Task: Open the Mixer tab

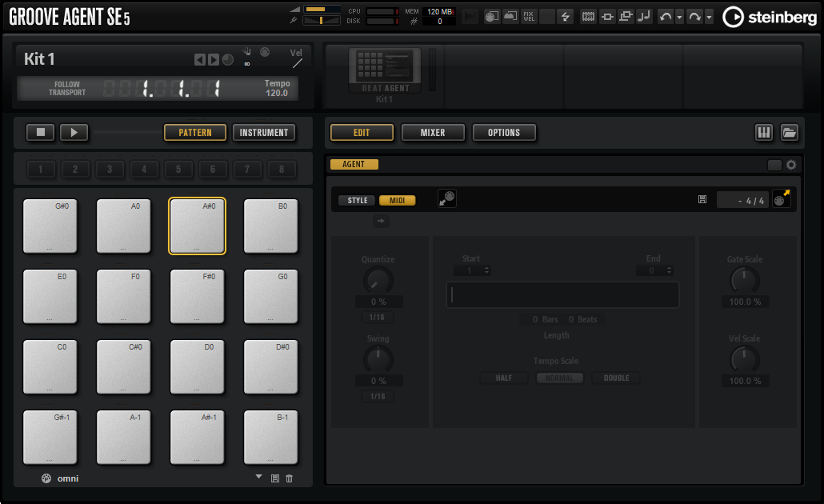Action: tap(433, 133)
